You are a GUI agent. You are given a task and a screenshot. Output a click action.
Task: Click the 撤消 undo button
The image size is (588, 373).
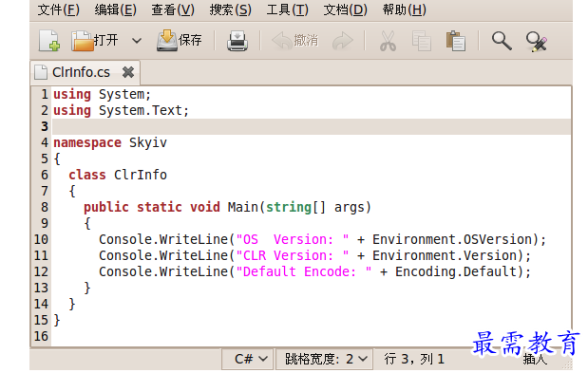click(294, 41)
